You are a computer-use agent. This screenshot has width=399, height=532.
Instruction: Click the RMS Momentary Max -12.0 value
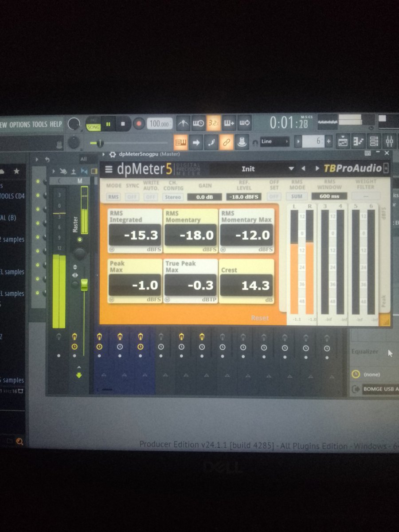click(x=246, y=235)
